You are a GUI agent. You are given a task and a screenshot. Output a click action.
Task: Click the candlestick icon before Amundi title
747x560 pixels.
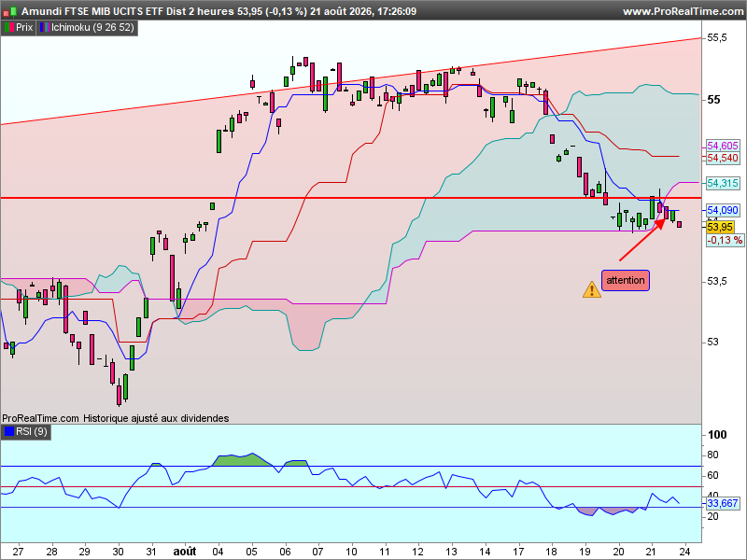point(9,11)
